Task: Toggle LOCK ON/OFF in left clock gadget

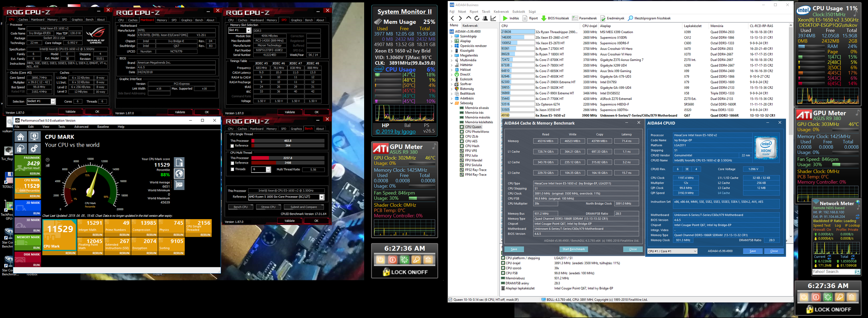Action: (405, 272)
